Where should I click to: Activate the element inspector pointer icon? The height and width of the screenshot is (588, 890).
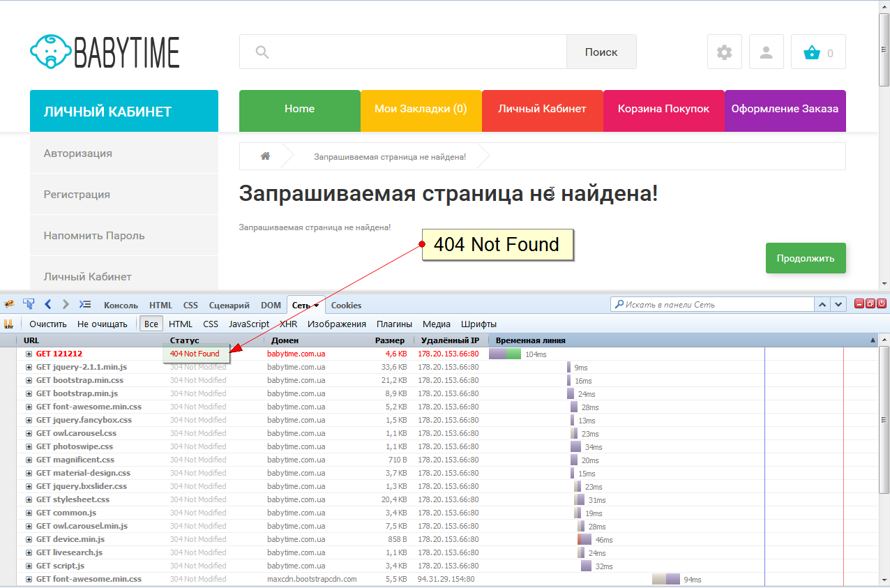tap(29, 304)
